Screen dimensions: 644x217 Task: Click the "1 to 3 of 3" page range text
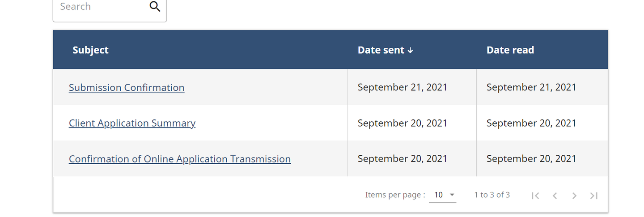click(x=492, y=195)
